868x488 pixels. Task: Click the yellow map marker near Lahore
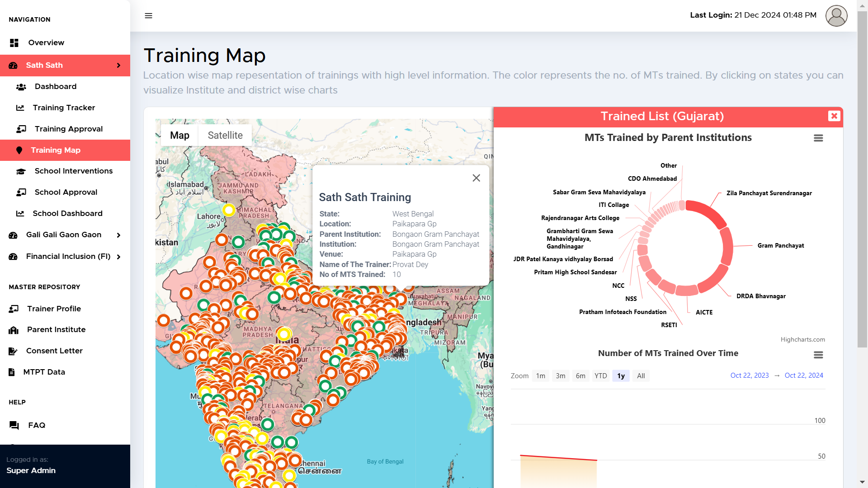point(229,210)
